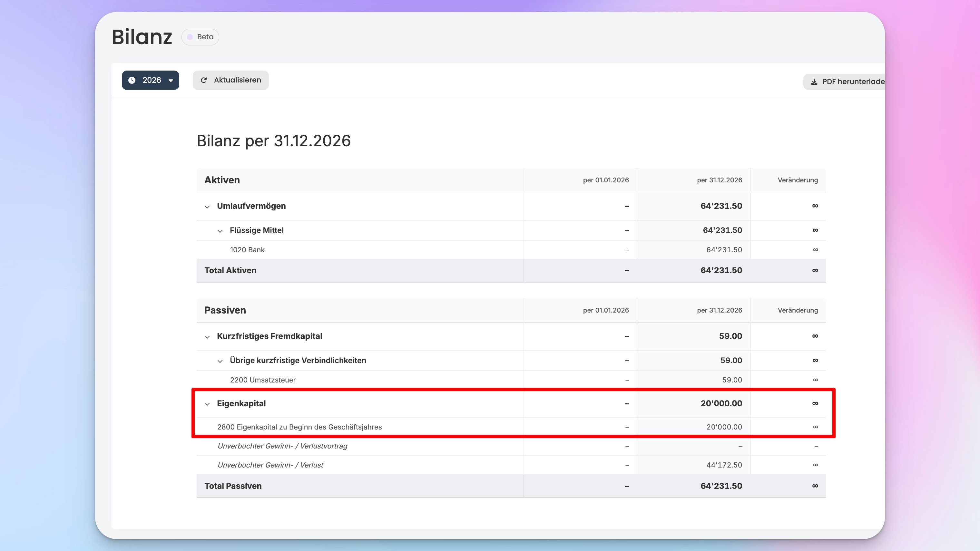Click the Aktualisieren refresh button
Viewport: 980px width, 551px height.
coord(230,80)
